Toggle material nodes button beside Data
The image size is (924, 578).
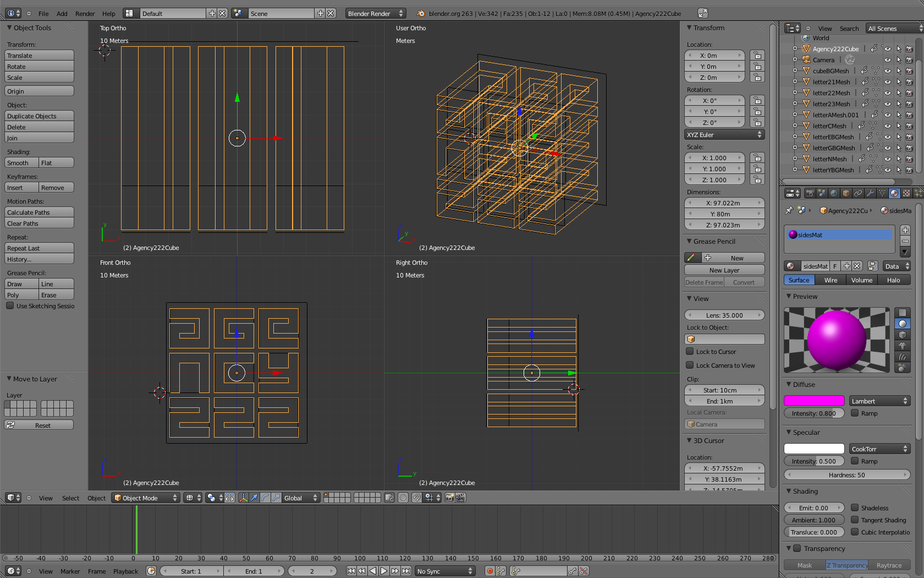873,266
